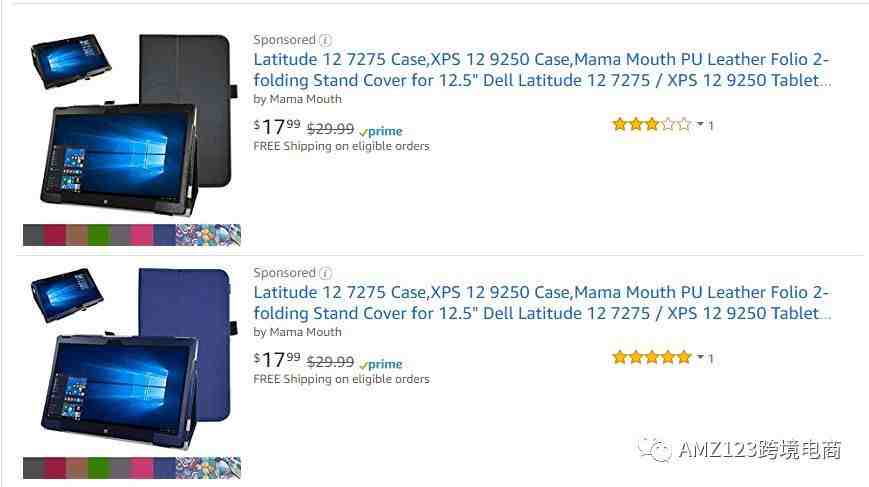Click the five-star rating on the second listing
Image resolution: width=869 pixels, height=487 pixels.
pyautogui.click(x=652, y=357)
